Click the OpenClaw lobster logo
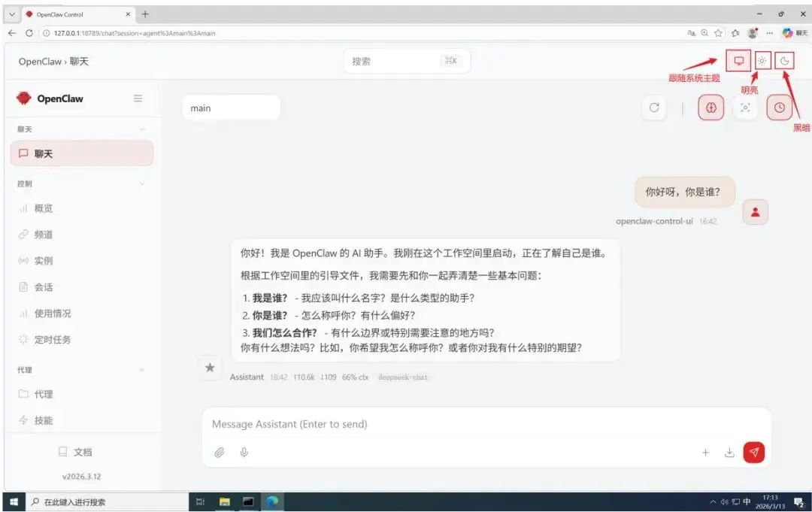 click(24, 98)
